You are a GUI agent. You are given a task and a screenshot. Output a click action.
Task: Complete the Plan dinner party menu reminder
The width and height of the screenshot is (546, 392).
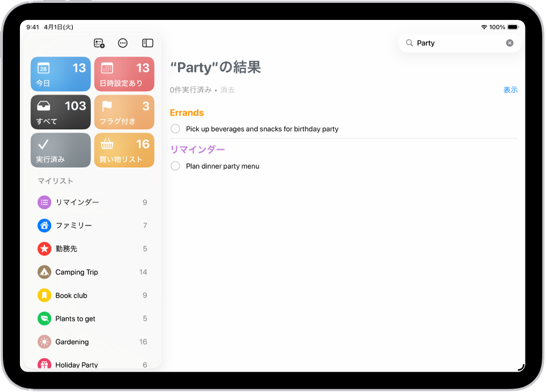tap(175, 166)
